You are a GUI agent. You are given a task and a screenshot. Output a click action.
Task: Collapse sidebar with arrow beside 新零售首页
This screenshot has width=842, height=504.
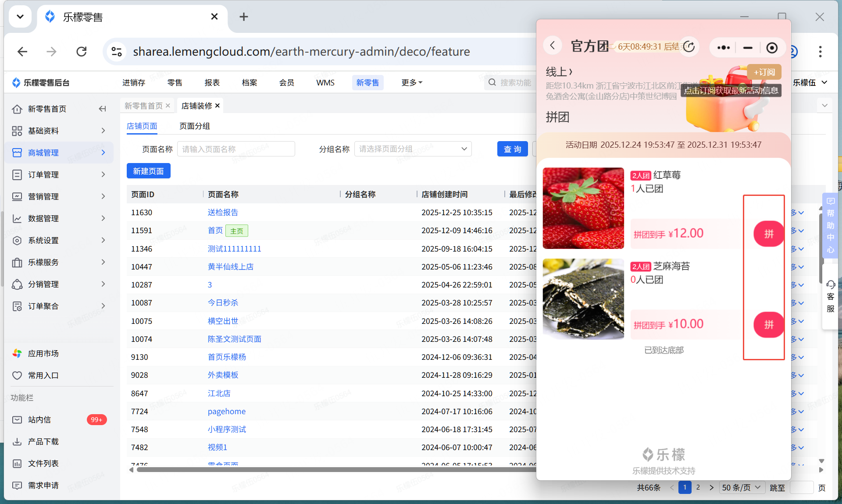tap(102, 109)
